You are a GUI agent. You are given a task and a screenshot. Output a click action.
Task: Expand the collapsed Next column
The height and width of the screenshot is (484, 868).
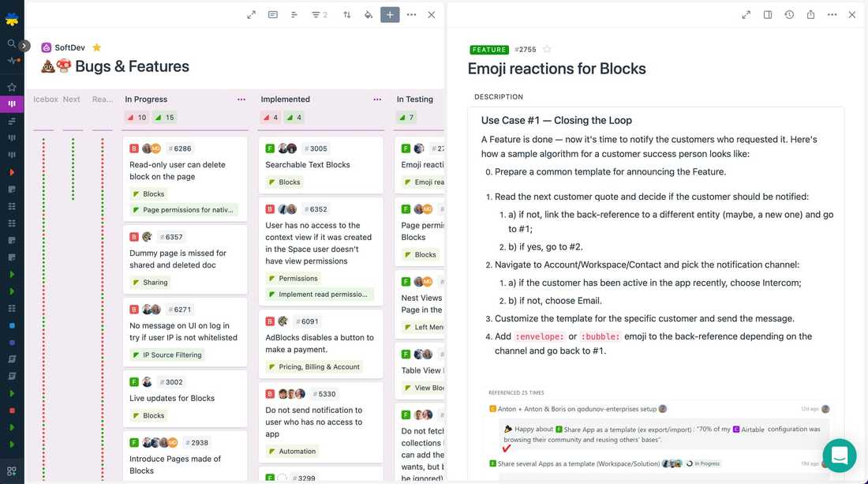click(72, 99)
